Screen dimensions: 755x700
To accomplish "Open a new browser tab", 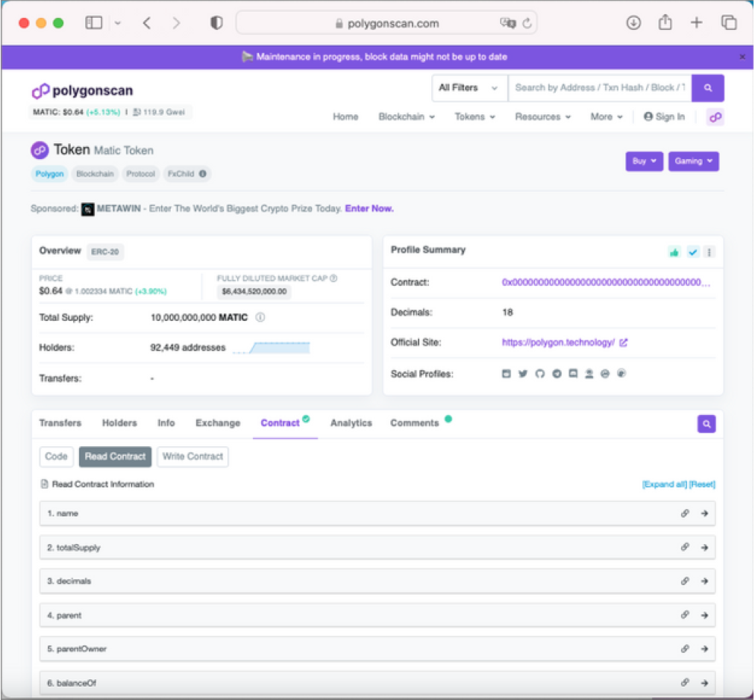I will tap(696, 22).
